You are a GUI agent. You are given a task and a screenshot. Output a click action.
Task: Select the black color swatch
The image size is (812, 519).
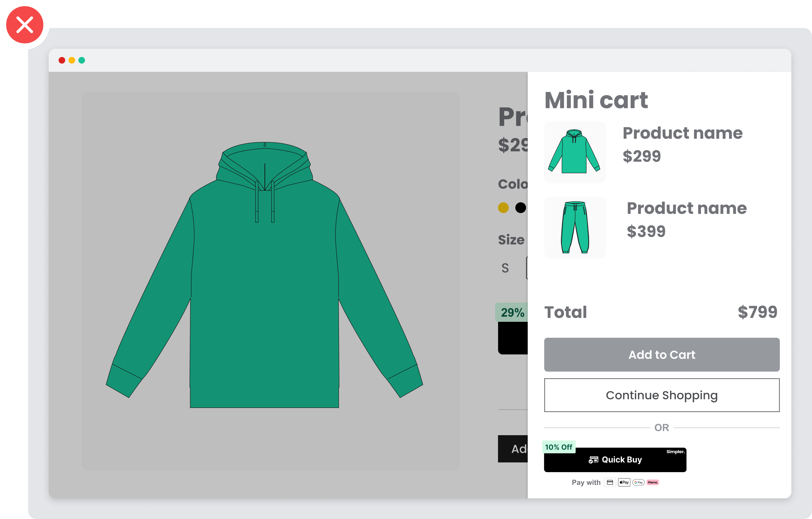pos(520,207)
